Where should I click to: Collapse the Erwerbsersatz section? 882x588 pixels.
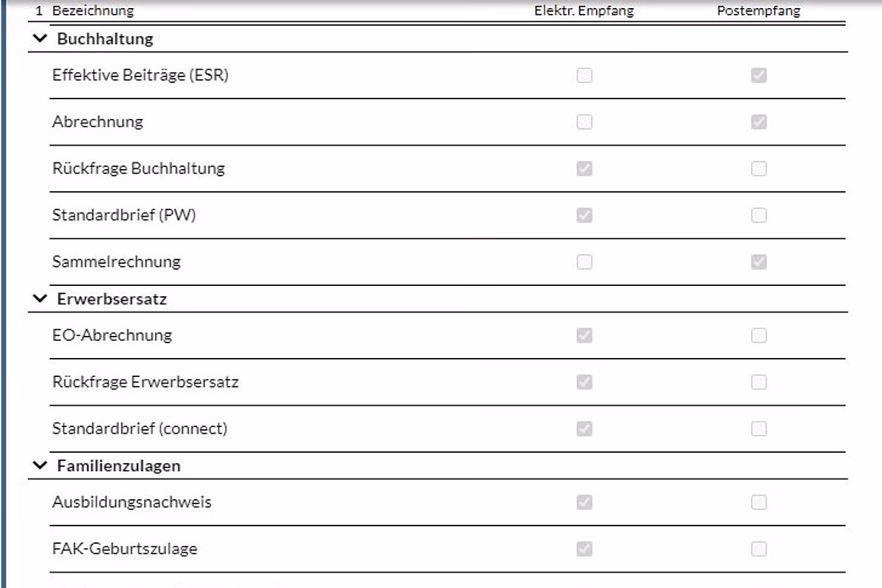(x=40, y=299)
